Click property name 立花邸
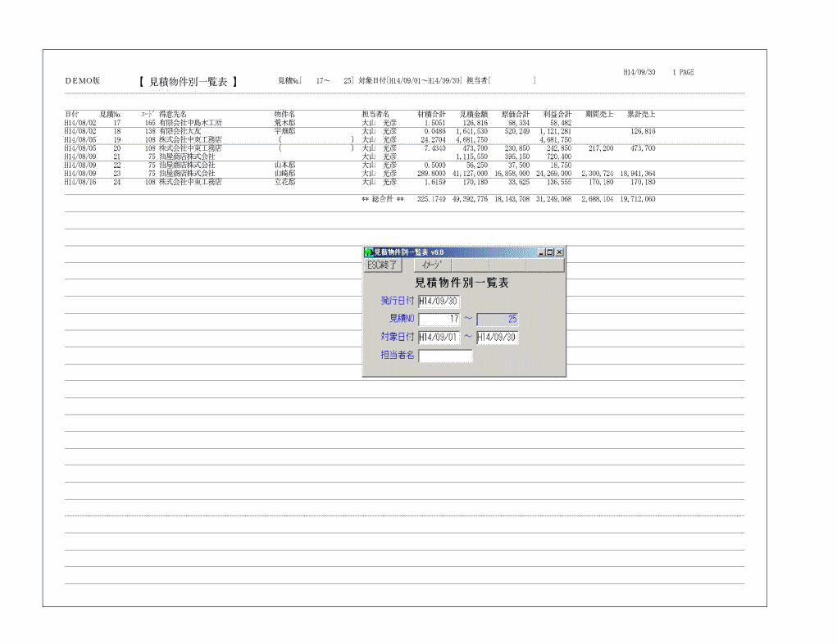 [284, 182]
